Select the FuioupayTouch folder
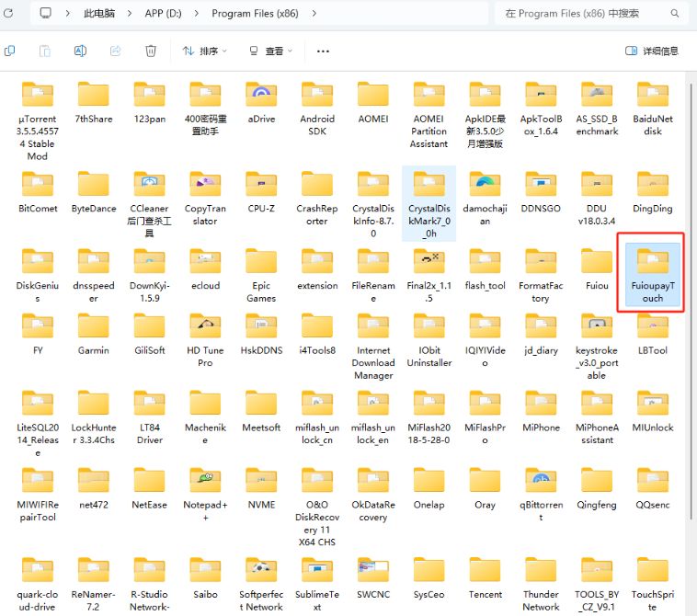 pos(653,275)
